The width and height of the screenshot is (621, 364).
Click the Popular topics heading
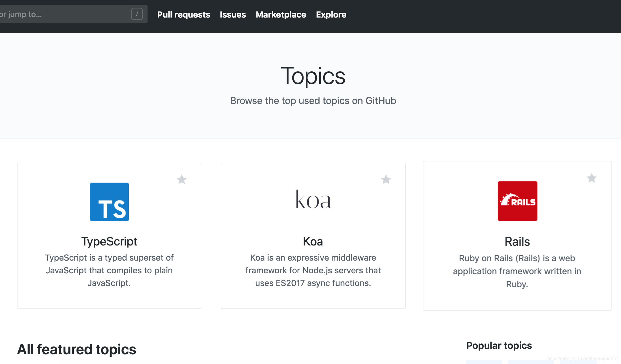pos(499,346)
